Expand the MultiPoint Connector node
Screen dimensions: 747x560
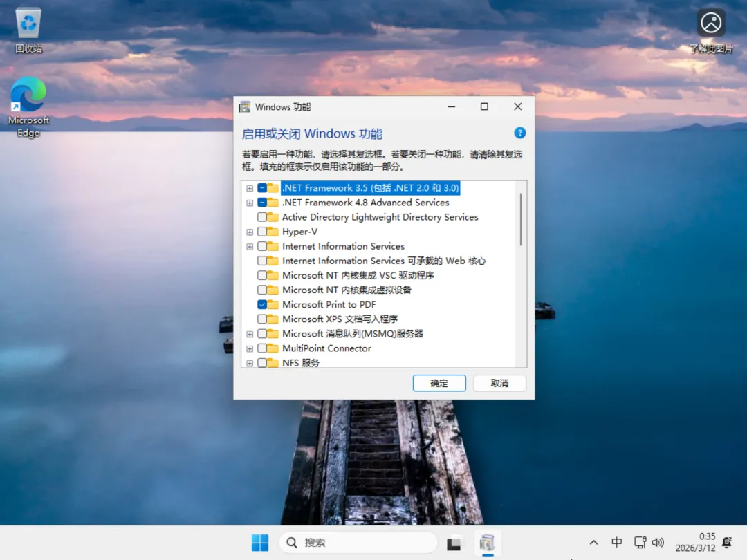(x=250, y=349)
